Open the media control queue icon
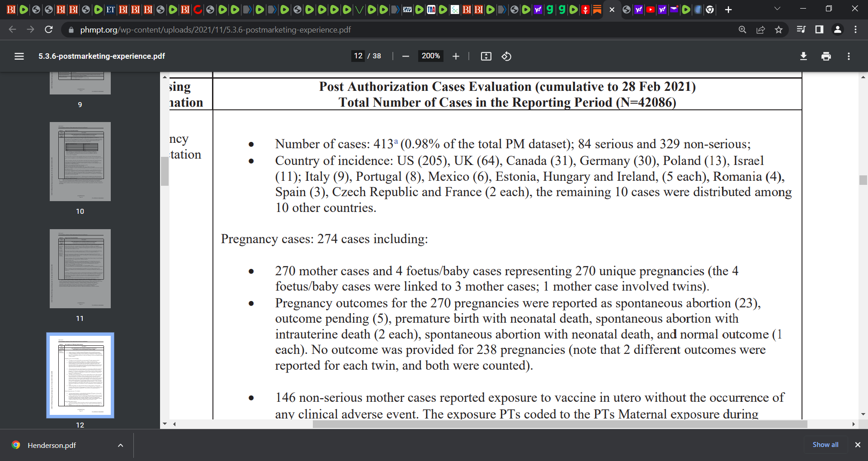868x461 pixels. click(801, 29)
